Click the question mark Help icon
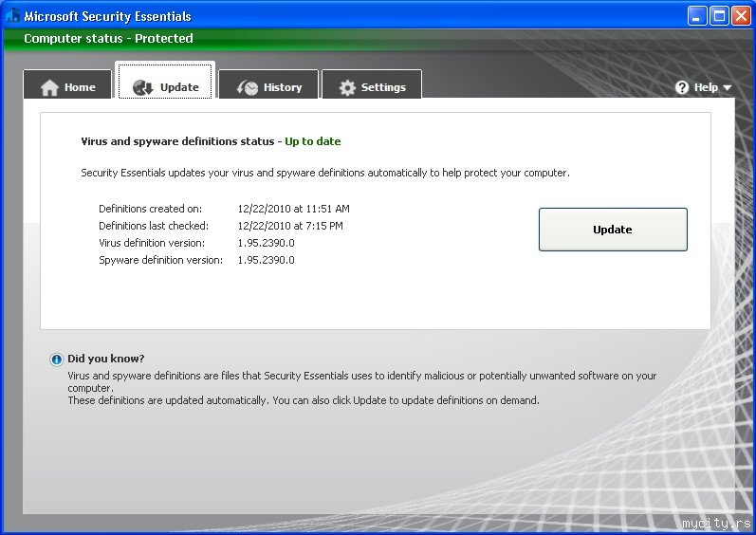The height and width of the screenshot is (535, 756). [x=682, y=87]
